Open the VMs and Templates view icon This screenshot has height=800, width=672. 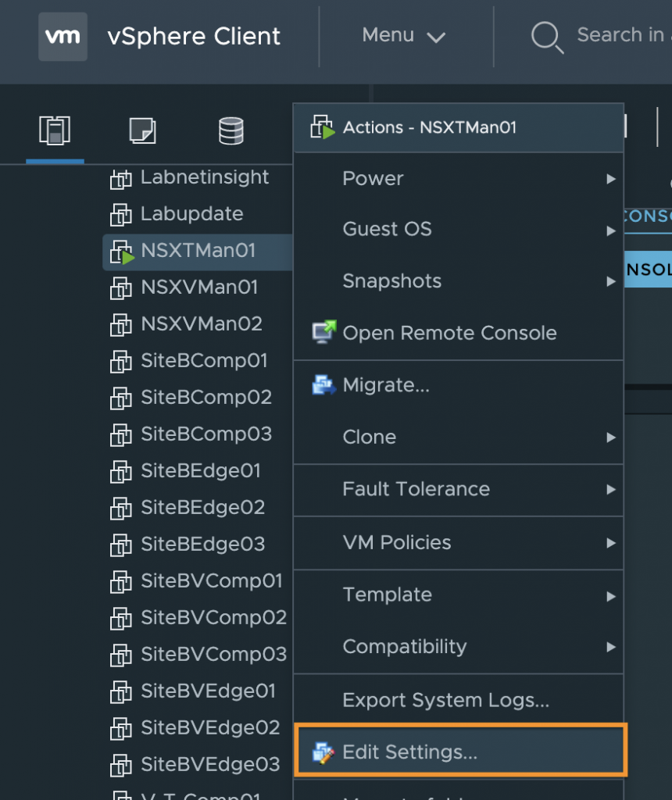click(142, 130)
